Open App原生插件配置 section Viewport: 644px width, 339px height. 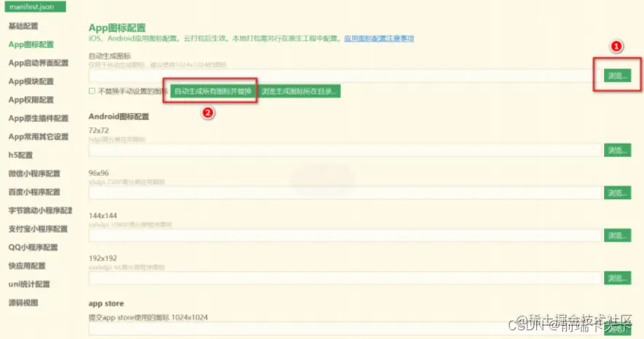click(39, 118)
